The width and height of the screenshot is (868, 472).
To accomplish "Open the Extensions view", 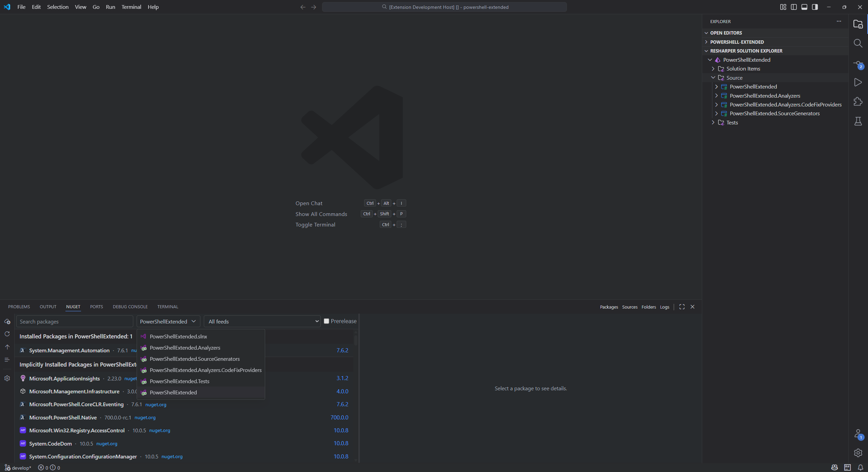I will pos(858,101).
